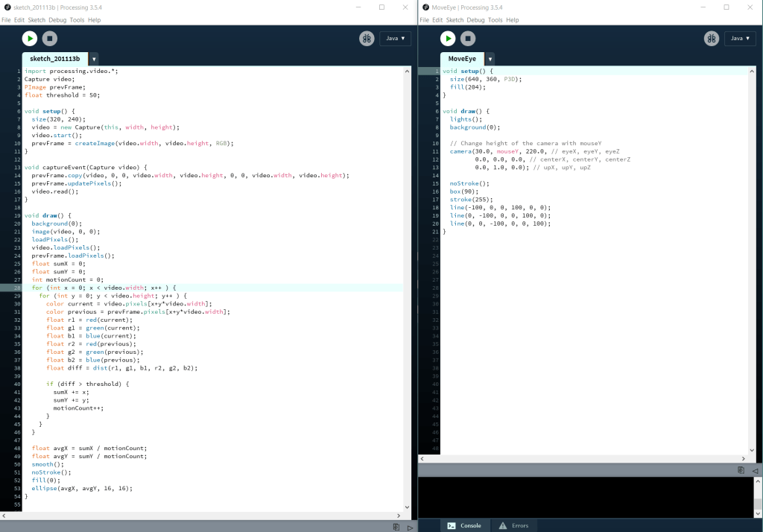Switch to the Errors tab
This screenshot has height=532, width=763.
coord(513,525)
